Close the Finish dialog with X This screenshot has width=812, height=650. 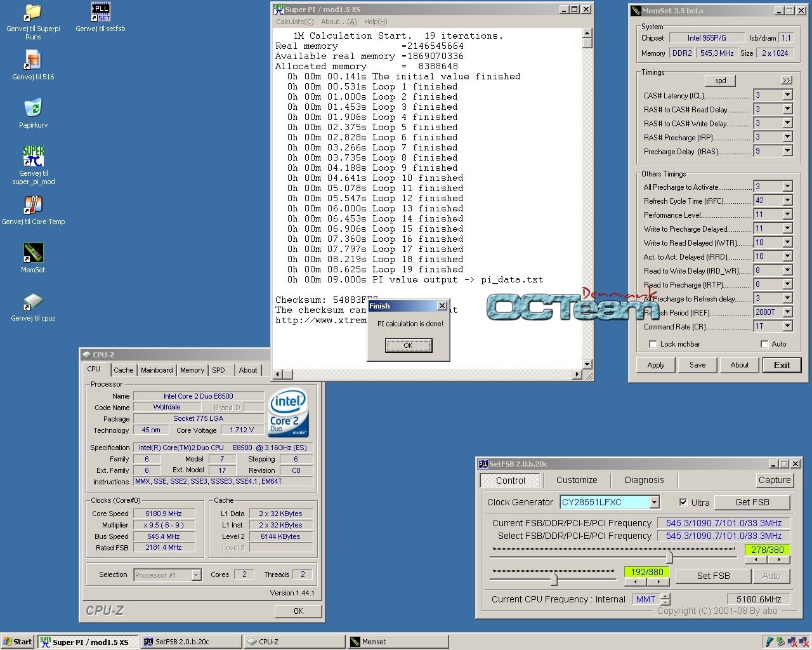[442, 306]
